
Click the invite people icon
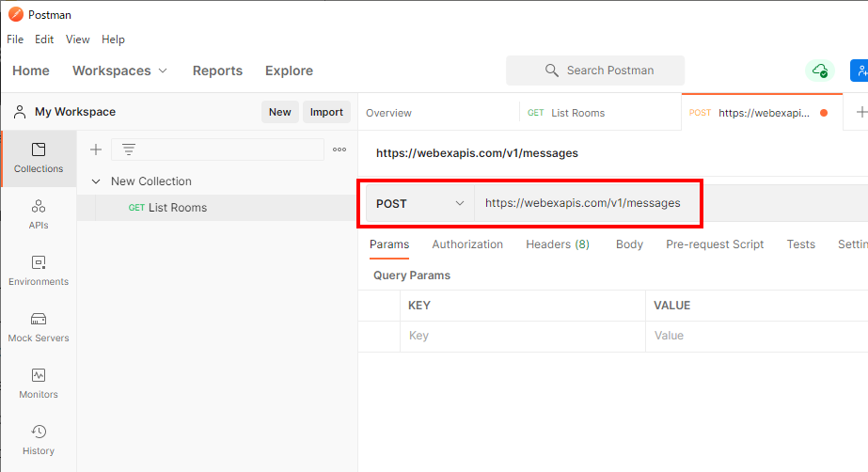point(860,71)
